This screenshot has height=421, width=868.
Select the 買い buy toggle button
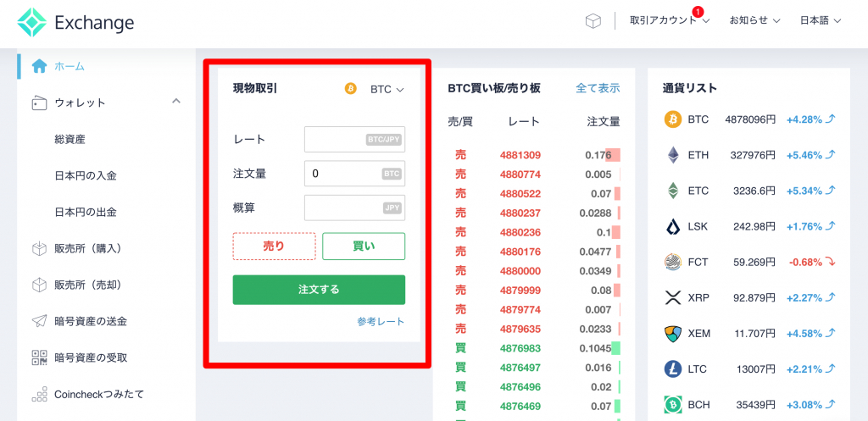[364, 246]
